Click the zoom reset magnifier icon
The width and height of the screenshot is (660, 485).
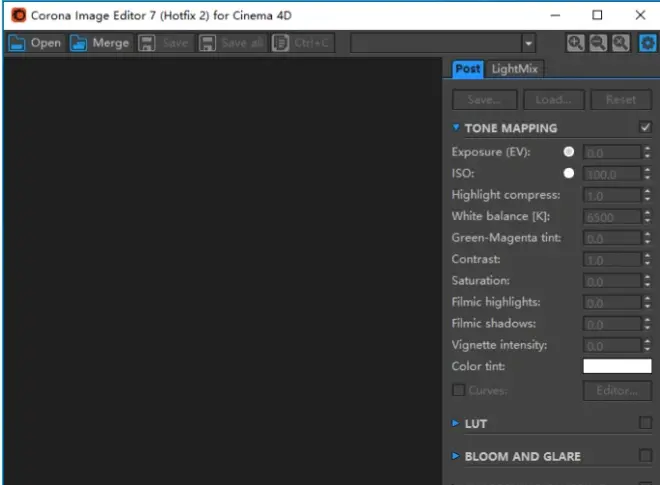(621, 43)
